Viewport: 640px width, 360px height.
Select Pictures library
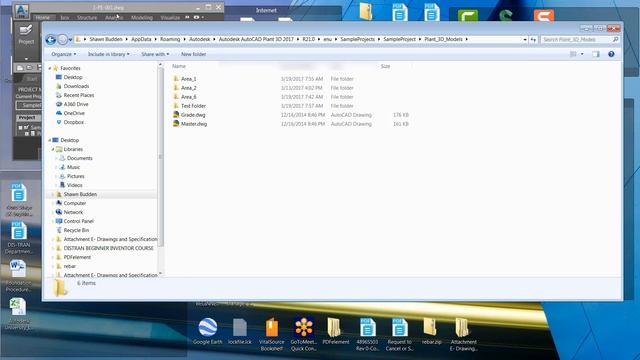(x=76, y=176)
